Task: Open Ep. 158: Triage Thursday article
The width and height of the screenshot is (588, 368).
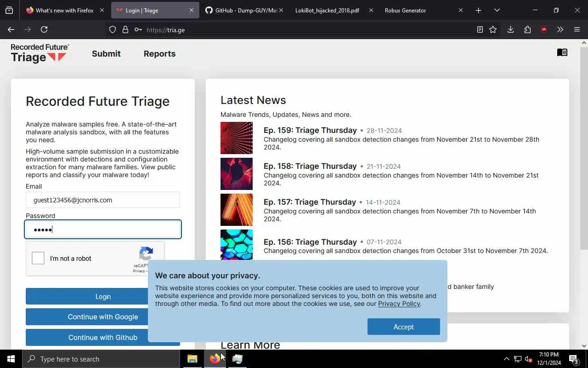Action: pyautogui.click(x=310, y=166)
